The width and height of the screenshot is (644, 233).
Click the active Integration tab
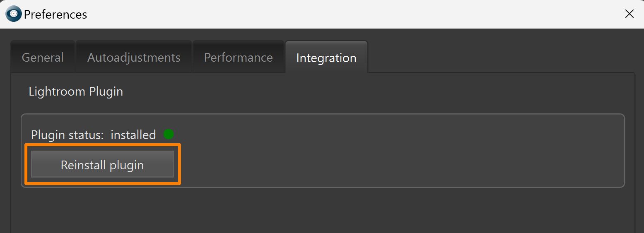point(326,58)
